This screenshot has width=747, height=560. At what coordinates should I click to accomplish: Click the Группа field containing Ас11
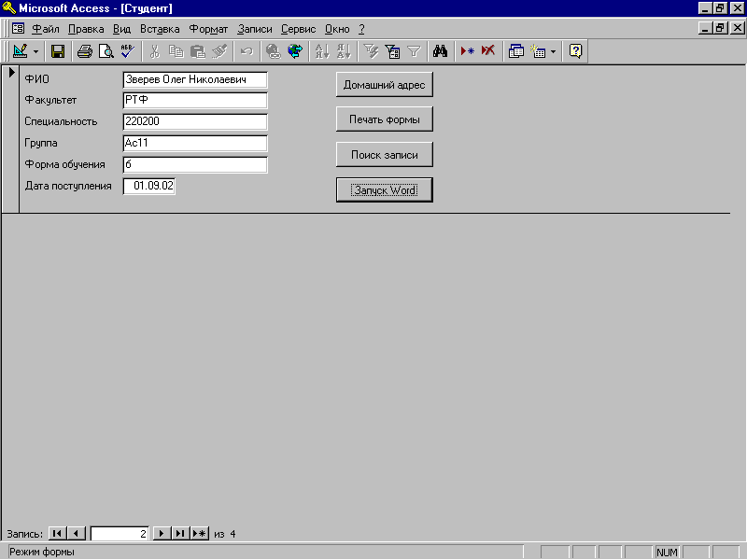coord(195,143)
